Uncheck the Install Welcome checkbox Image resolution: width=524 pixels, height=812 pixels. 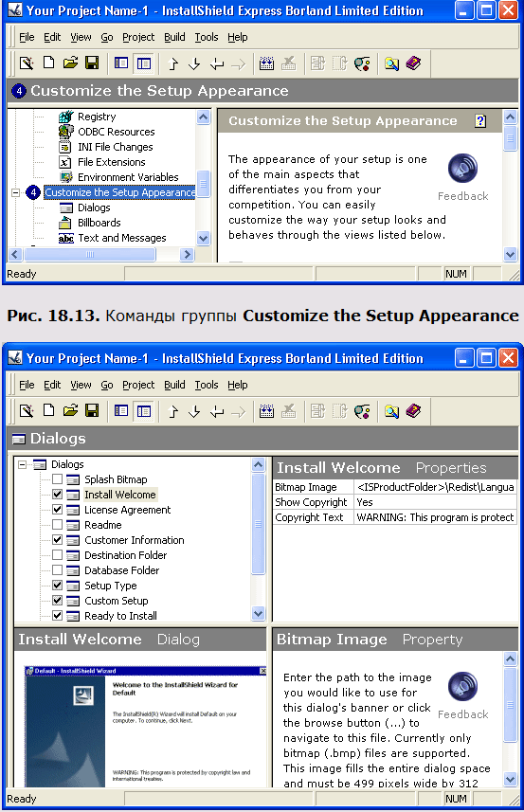pyautogui.click(x=58, y=494)
